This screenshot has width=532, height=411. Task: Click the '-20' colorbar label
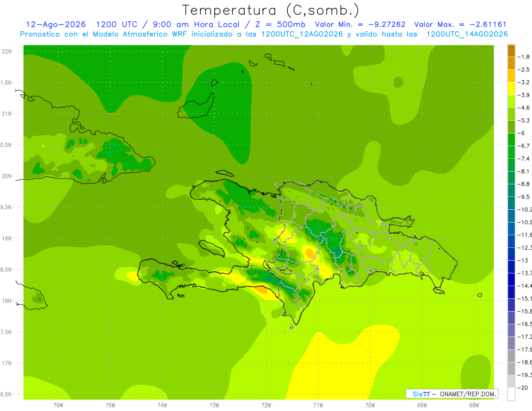tap(523, 388)
